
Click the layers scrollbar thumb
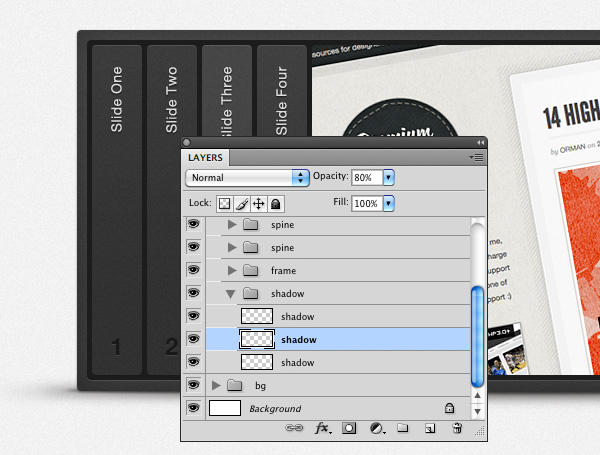477,336
